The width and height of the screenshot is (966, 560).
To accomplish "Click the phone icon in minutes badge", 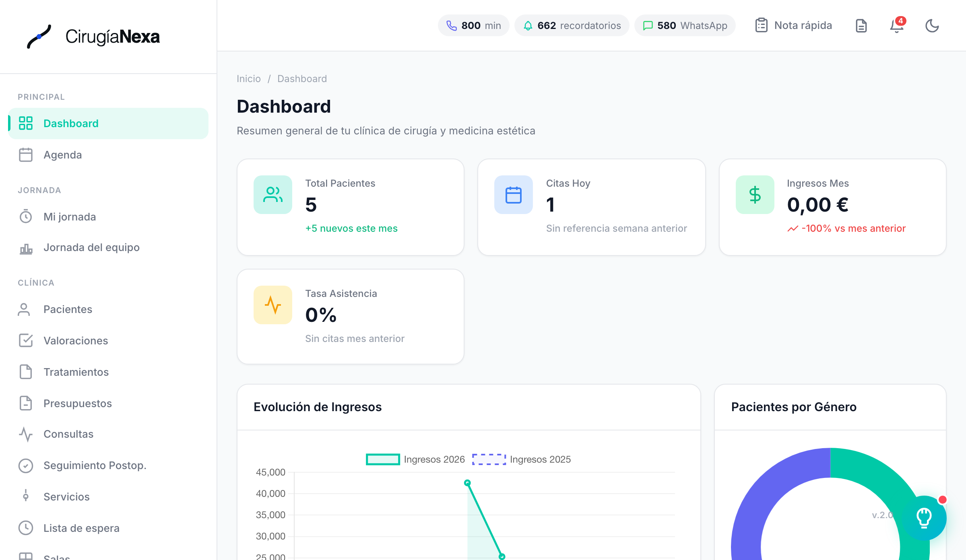I will (452, 26).
